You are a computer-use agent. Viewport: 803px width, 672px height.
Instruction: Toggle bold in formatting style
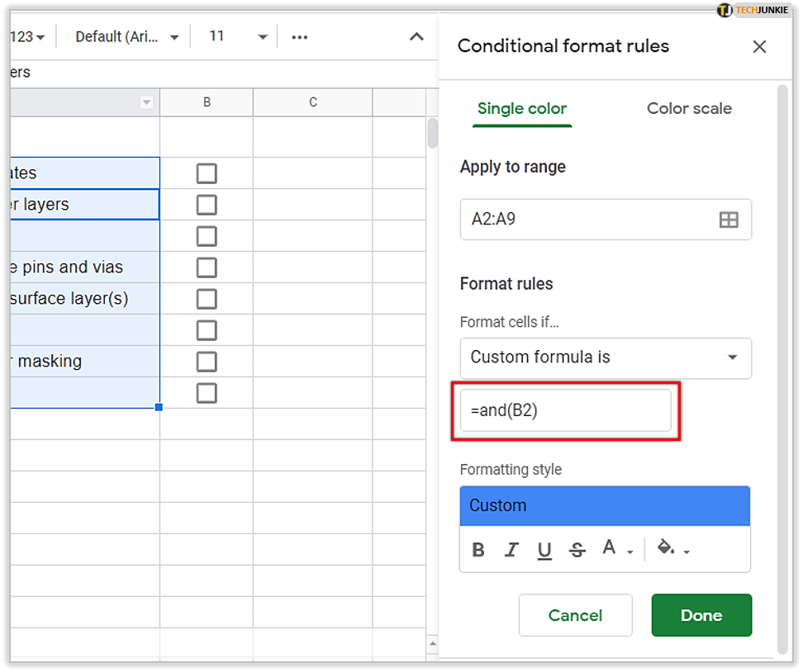(478, 550)
